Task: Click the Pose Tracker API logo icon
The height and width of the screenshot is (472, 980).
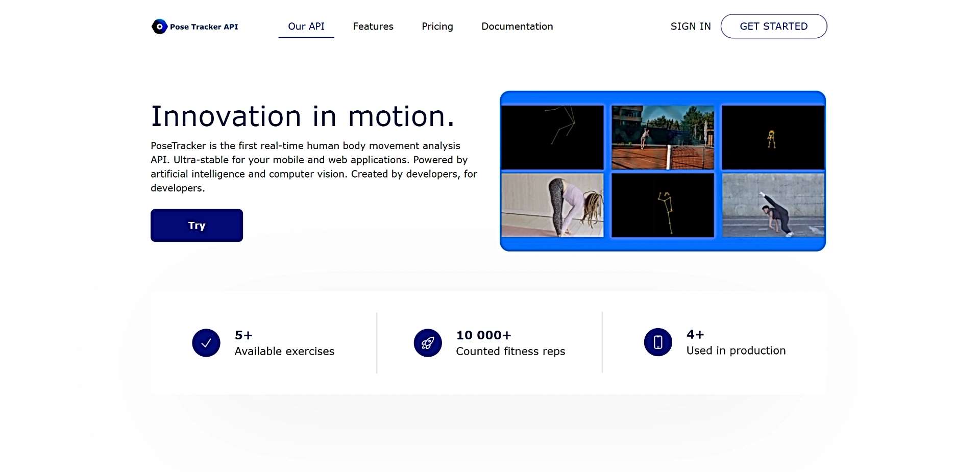Action: tap(159, 26)
